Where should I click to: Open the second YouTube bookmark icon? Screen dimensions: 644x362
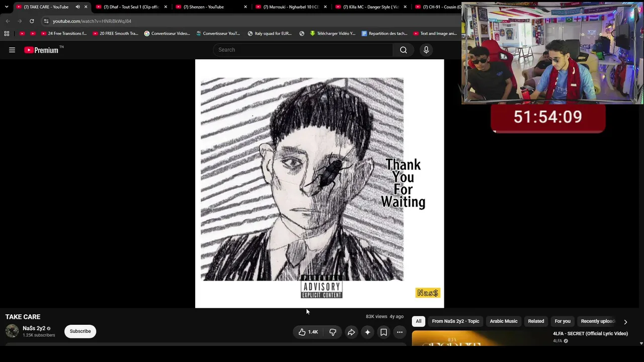pos(33,34)
